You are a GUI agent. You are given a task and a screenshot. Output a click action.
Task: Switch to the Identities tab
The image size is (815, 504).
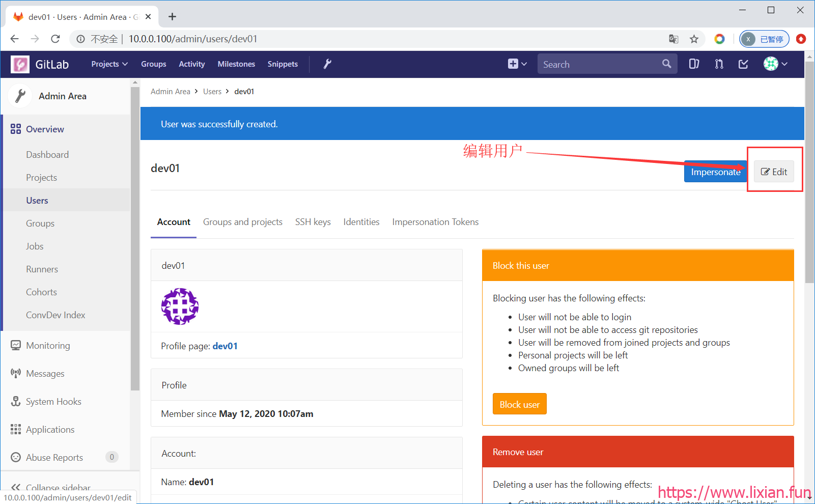click(361, 222)
